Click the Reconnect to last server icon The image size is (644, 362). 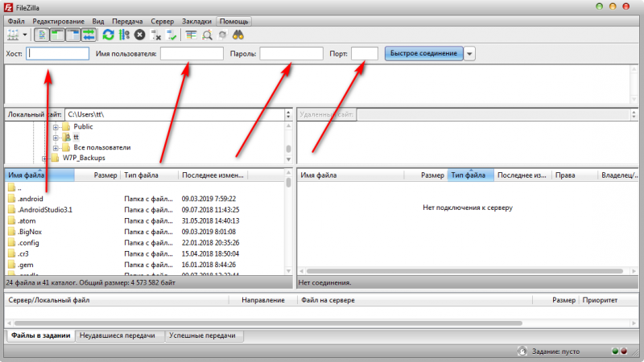tap(171, 35)
